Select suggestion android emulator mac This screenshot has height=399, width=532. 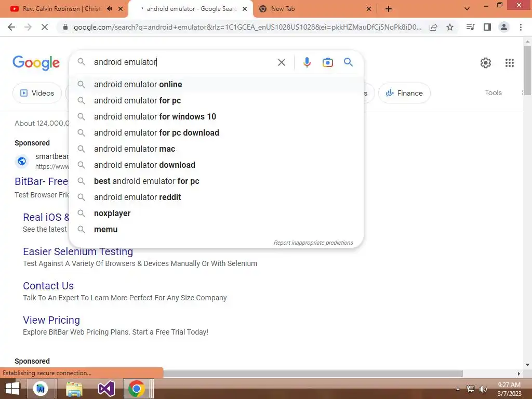click(x=216, y=149)
